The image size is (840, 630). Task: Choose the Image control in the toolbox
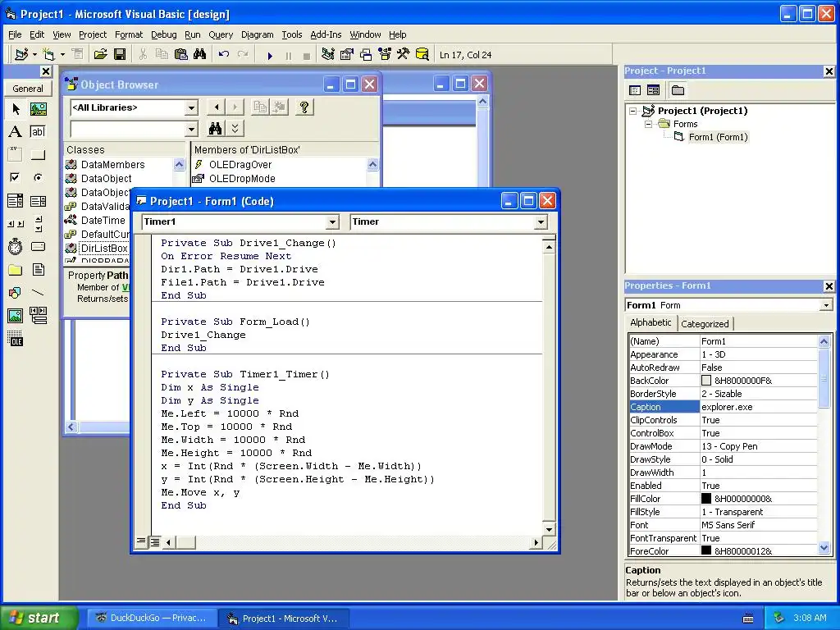[x=16, y=316]
